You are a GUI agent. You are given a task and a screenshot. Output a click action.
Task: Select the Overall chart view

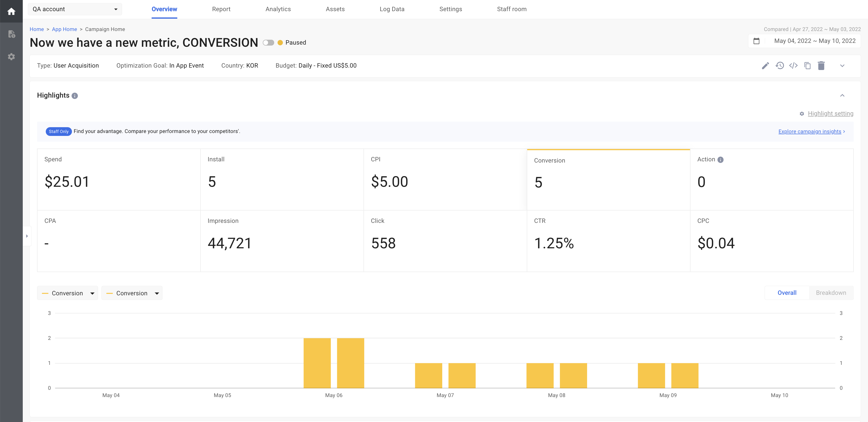click(x=787, y=293)
